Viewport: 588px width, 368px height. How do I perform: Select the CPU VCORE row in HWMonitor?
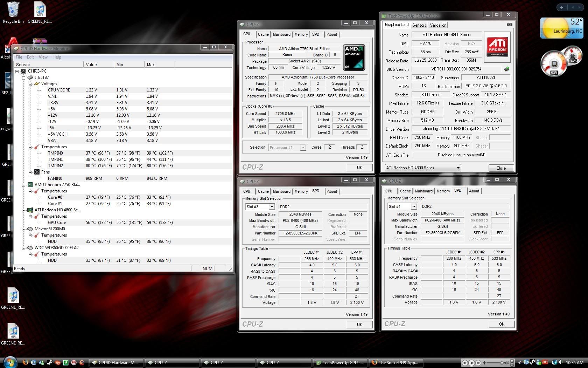point(122,90)
